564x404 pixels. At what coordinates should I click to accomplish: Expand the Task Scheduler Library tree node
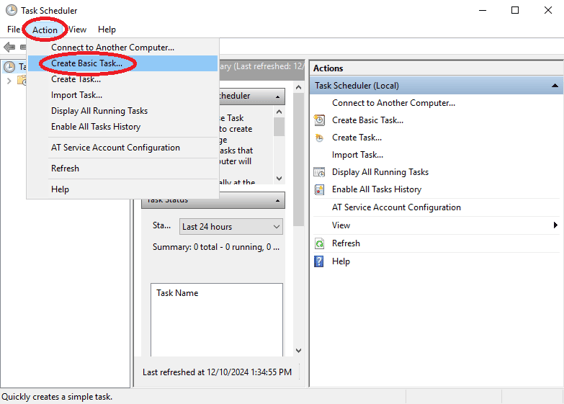pos(9,81)
